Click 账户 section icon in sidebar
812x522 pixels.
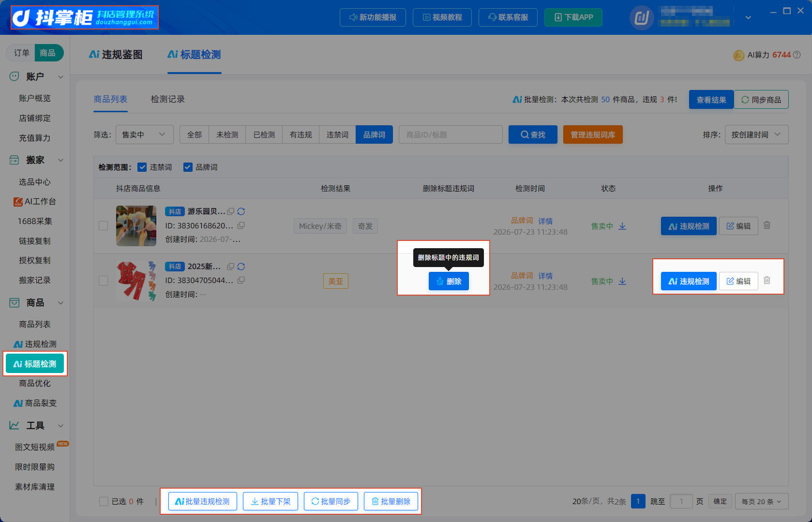[15, 76]
